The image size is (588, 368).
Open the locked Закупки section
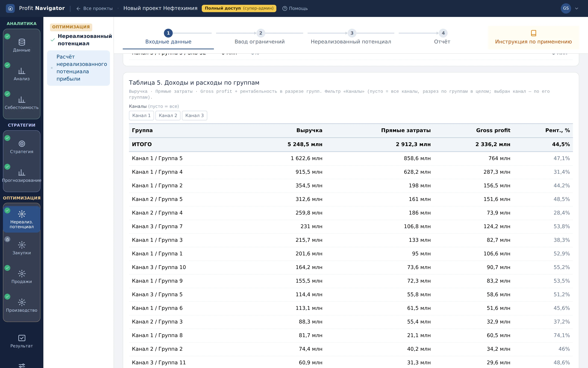[22, 248]
